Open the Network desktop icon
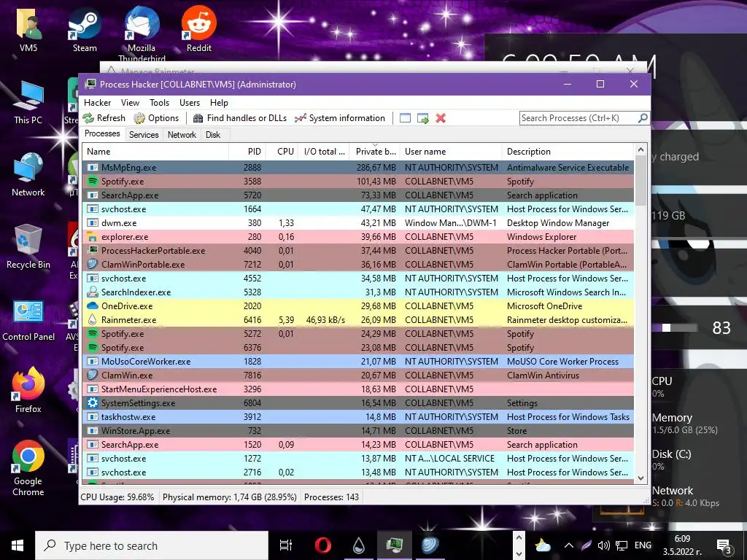 coord(28,174)
